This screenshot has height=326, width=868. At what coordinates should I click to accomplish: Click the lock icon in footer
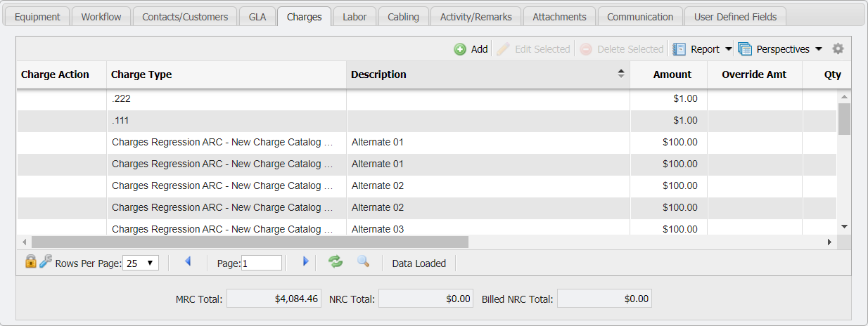(x=30, y=262)
